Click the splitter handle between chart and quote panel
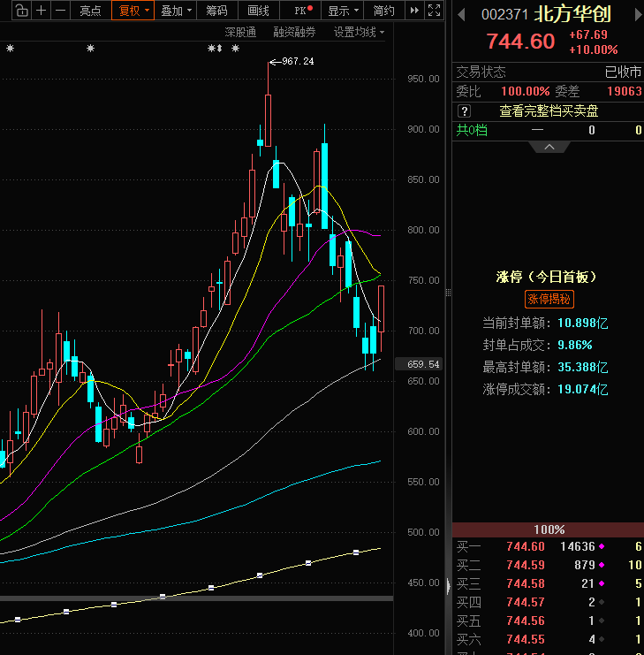The height and width of the screenshot is (655, 644). coord(448,293)
